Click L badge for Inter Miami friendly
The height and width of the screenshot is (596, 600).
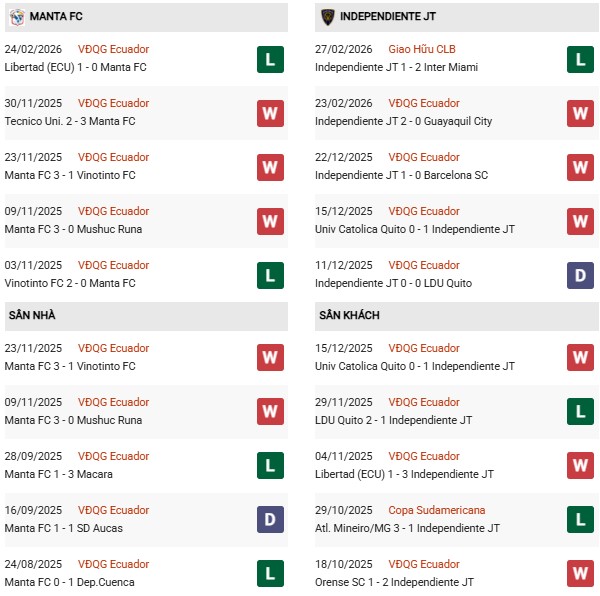(x=580, y=59)
